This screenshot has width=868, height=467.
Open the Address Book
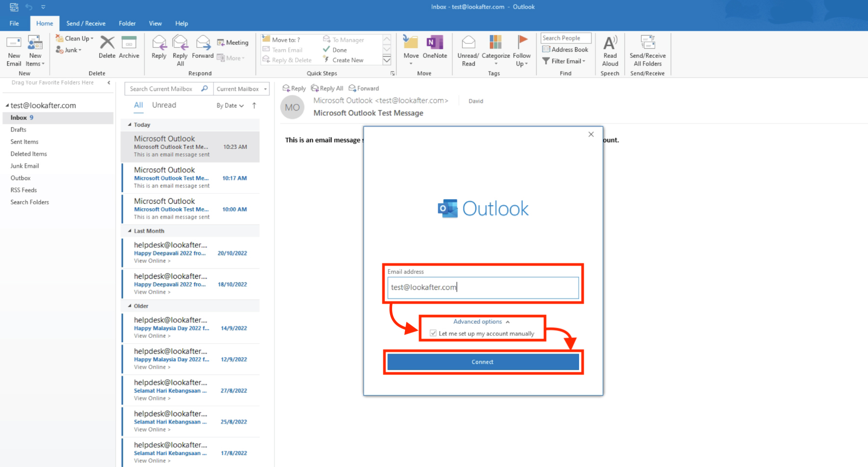(x=565, y=50)
